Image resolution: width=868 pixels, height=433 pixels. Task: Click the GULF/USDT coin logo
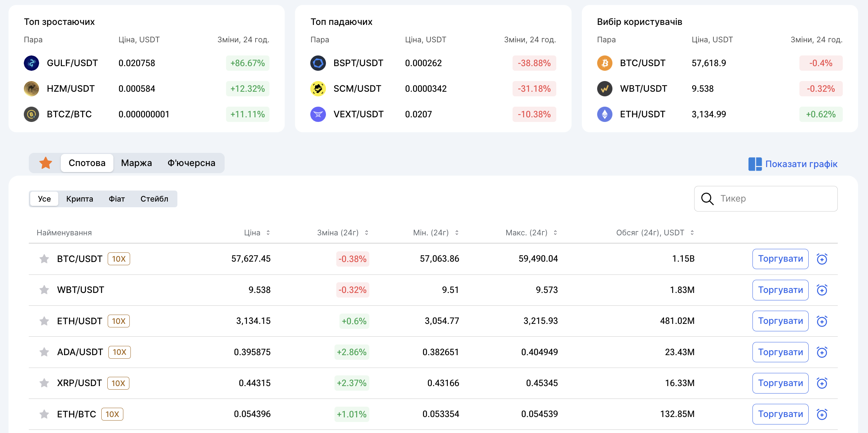(32, 63)
